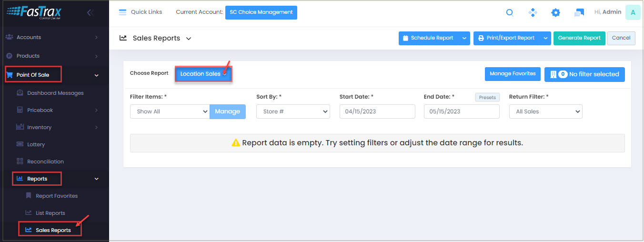Collapse the sidebar with the double-chevron icon
This screenshot has height=242, width=644.
tap(90, 13)
